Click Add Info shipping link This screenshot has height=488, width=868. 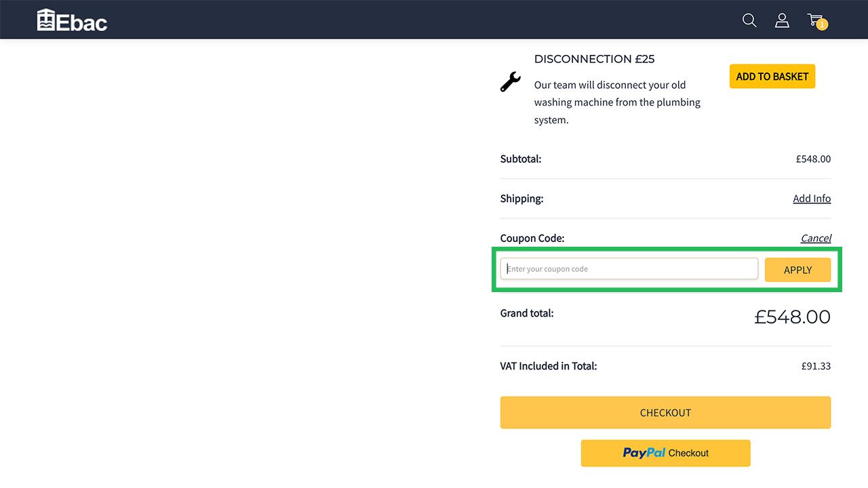pos(811,199)
